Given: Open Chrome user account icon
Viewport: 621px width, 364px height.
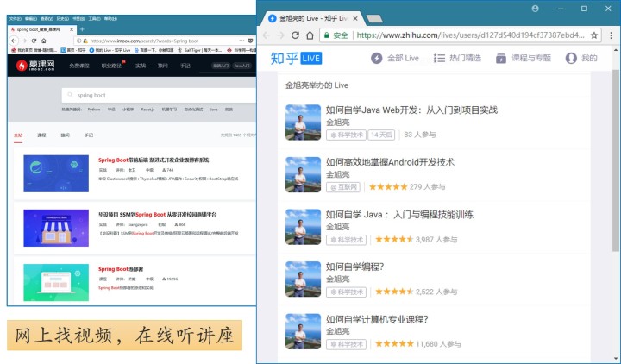Looking at the screenshot, I should [535, 9].
